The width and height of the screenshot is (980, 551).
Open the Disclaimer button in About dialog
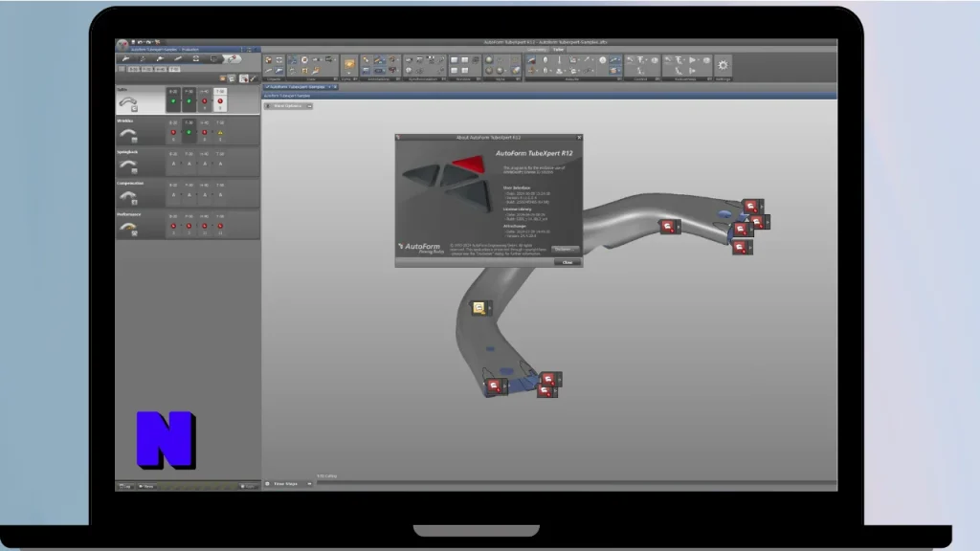coord(565,250)
